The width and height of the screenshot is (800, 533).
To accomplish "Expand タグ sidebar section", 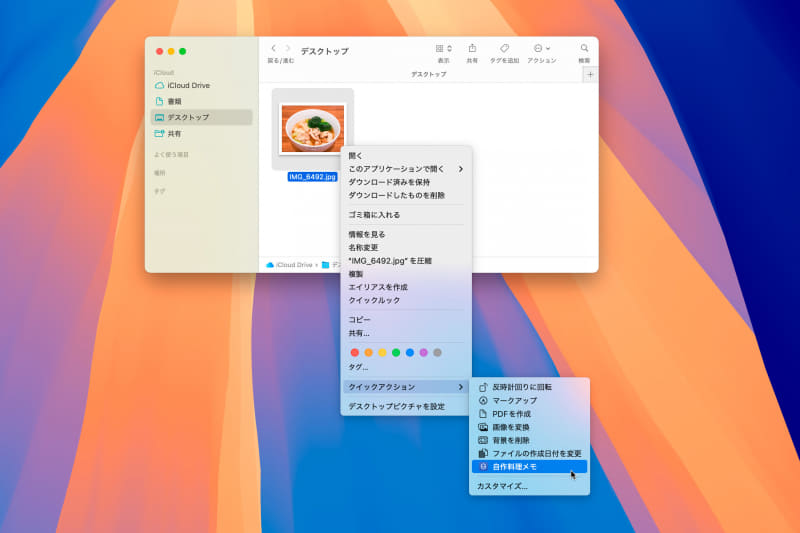I will pyautogui.click(x=160, y=191).
